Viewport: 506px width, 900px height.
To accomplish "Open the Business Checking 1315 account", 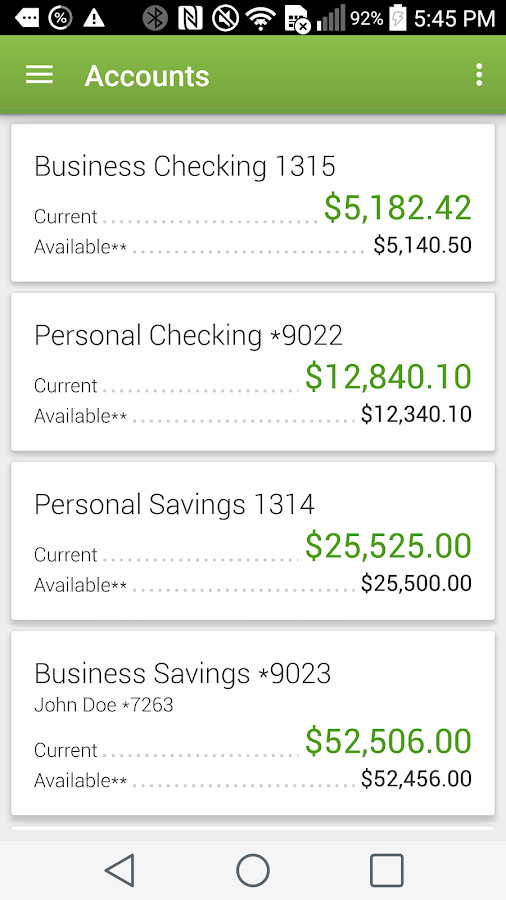I will [x=253, y=203].
